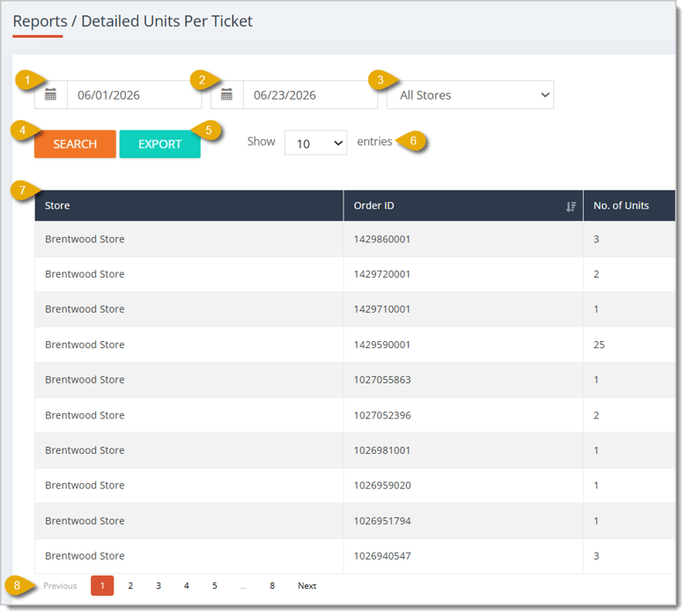Select Order ID 1026981001
Image resolution: width=687 pixels, height=616 pixels.
click(382, 450)
